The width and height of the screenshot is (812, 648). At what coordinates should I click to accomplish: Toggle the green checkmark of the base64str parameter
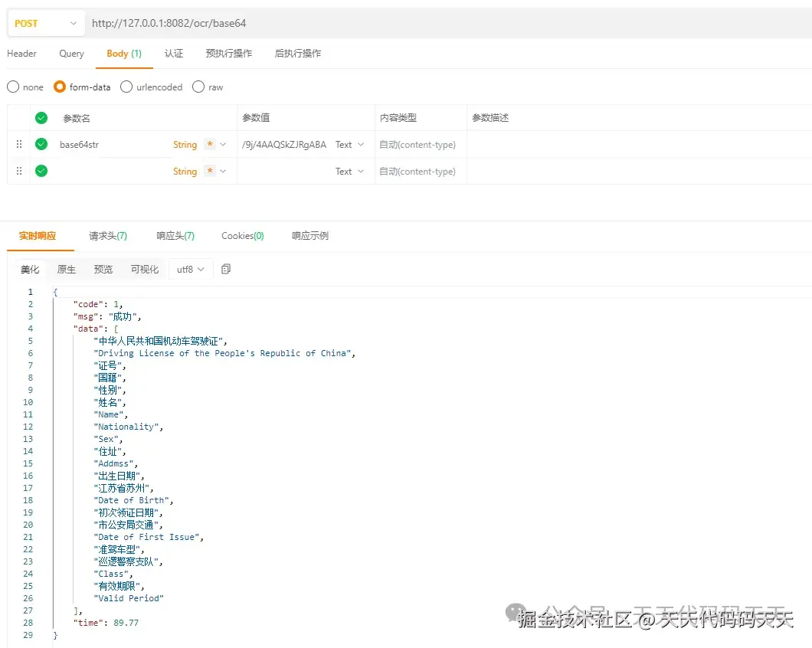(41, 144)
